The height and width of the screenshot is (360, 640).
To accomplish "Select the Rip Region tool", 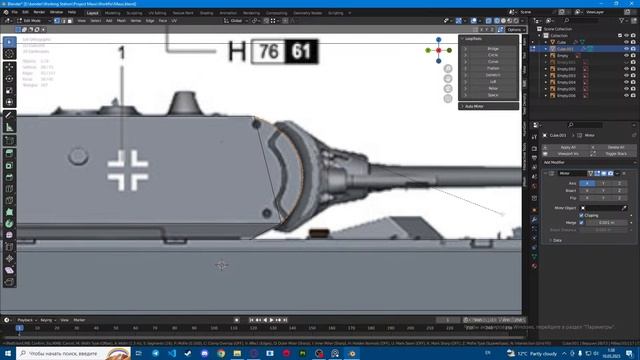I will [9, 282].
